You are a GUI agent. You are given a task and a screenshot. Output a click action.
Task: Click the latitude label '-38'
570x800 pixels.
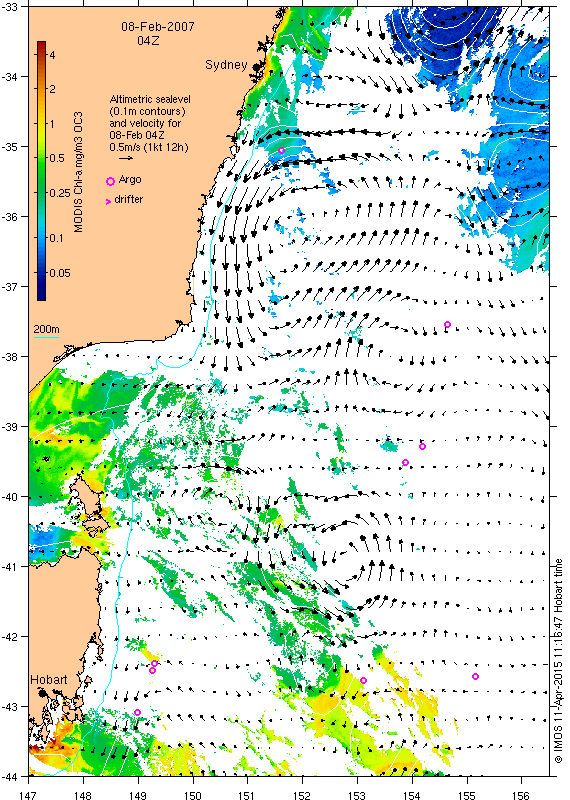coord(9,357)
